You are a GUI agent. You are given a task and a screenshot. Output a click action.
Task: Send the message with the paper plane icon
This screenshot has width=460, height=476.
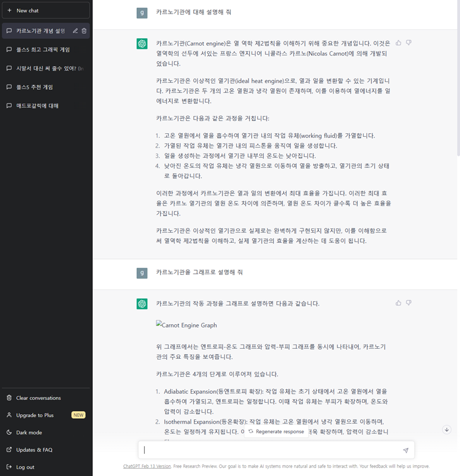coord(406,450)
